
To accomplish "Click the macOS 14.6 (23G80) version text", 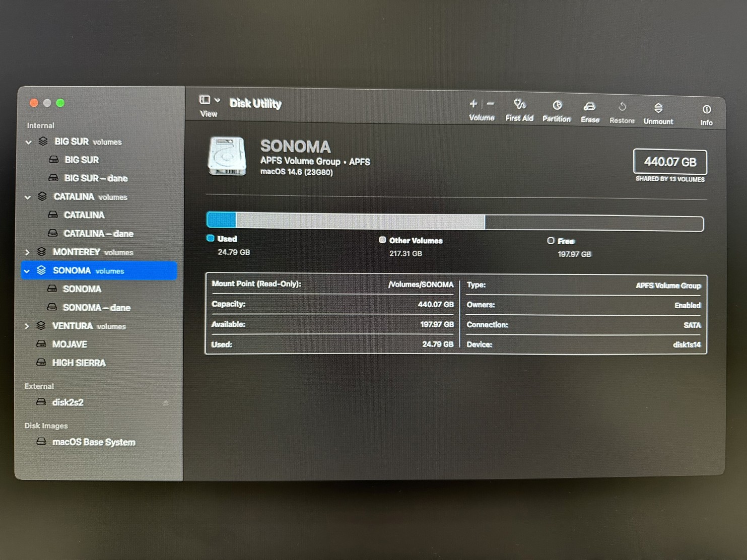I will coord(297,172).
